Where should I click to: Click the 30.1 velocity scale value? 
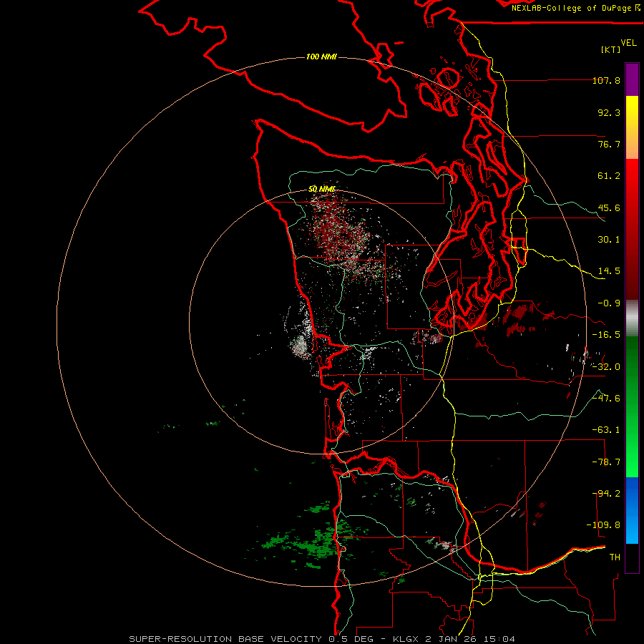[x=609, y=240]
